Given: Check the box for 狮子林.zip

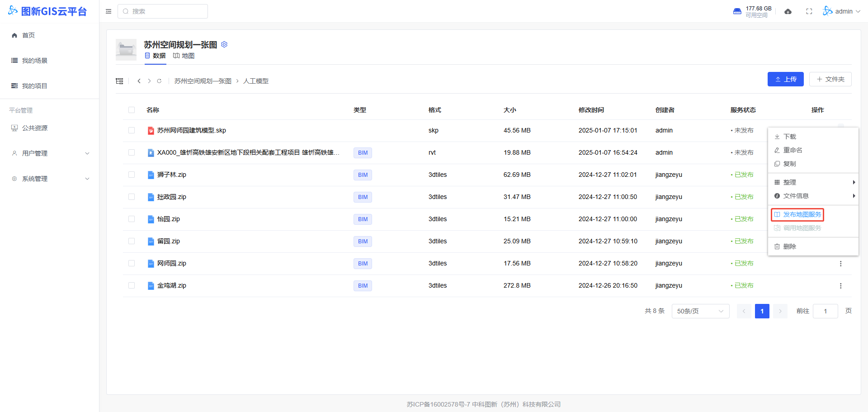Looking at the screenshot, I should [x=132, y=175].
